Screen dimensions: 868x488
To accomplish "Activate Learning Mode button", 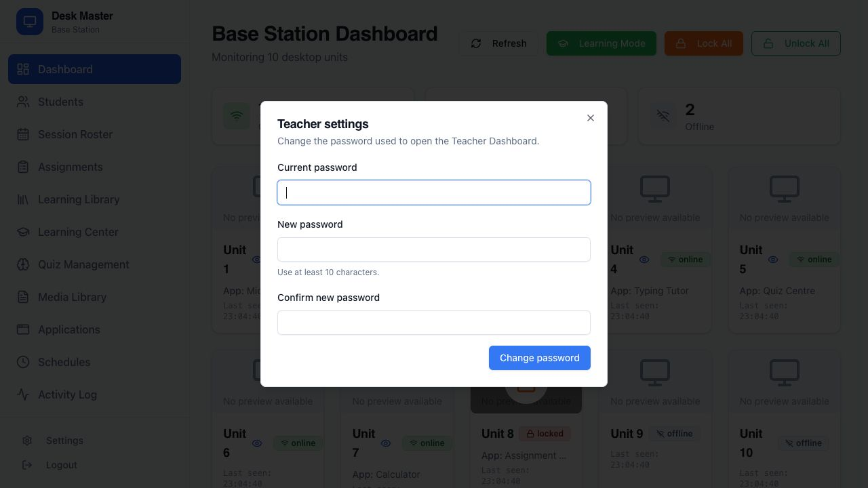I will [x=601, y=43].
